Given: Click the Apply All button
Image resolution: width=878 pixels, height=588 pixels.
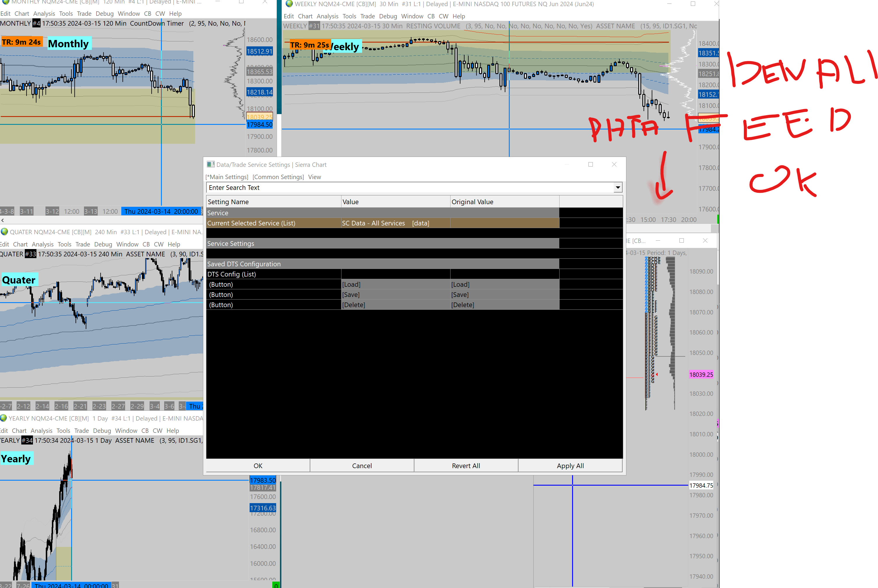Looking at the screenshot, I should [570, 466].
